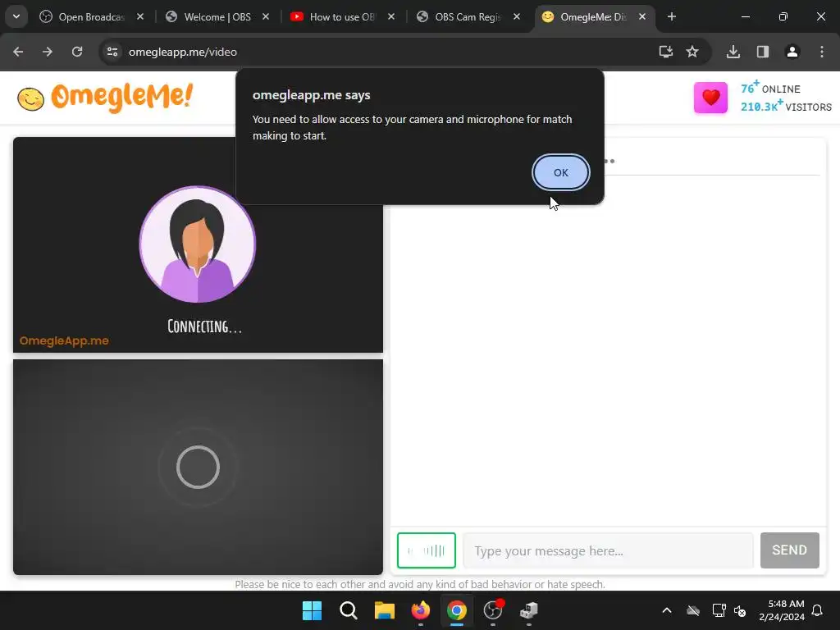Click the '210.3K+ VISITORS' counter
This screenshot has height=630, width=840.
pos(786,106)
